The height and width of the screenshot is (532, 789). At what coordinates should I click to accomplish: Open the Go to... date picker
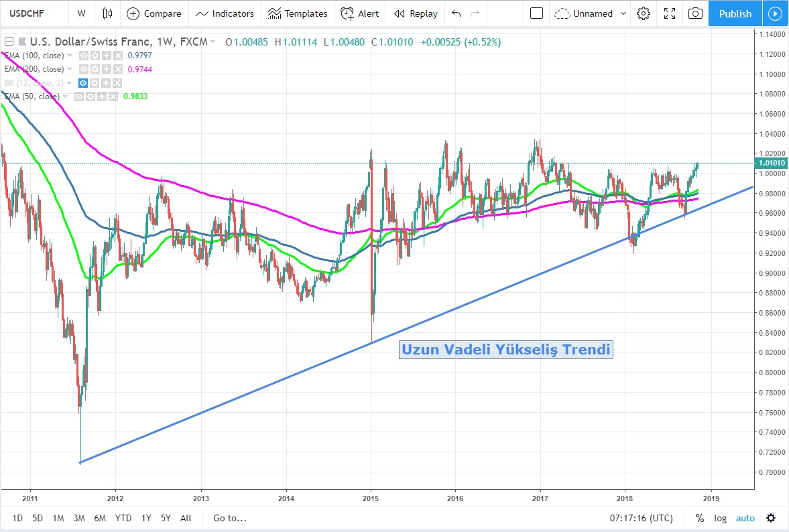[x=230, y=518]
